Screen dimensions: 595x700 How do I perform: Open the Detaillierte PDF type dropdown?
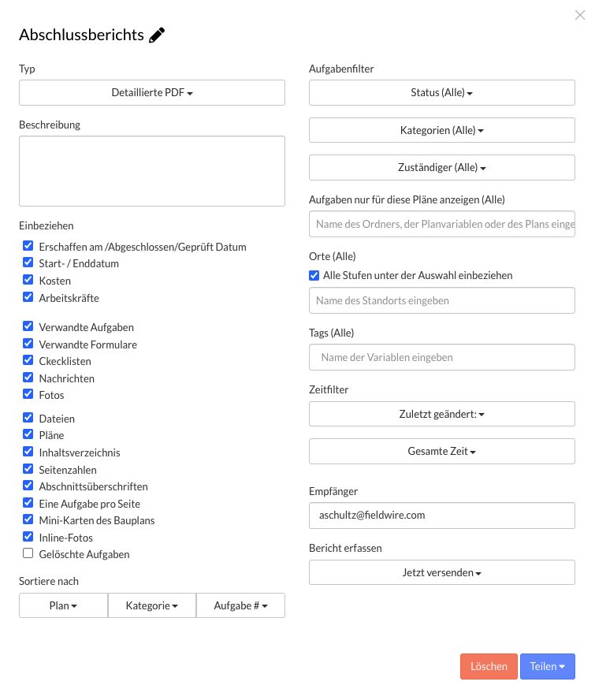coord(152,92)
